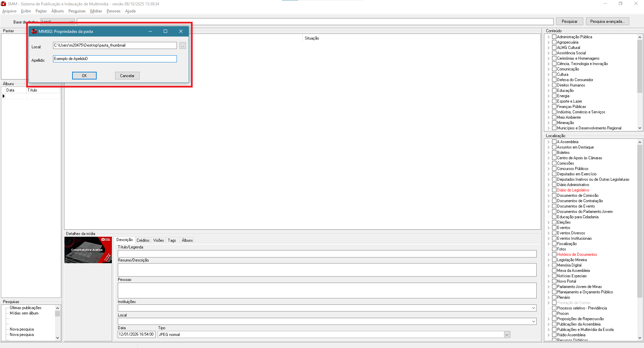The image size is (644, 348).
Task: Click into the Apelido text field
Action: point(115,59)
